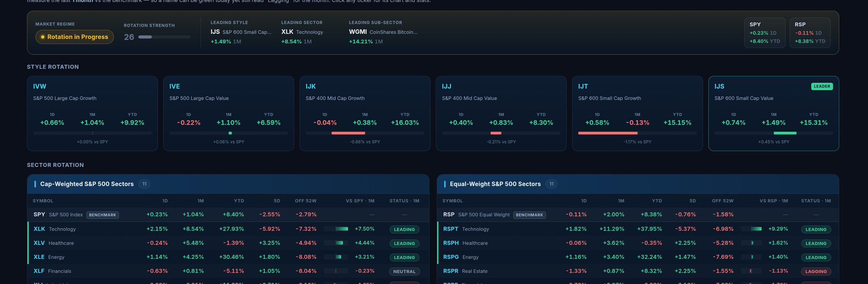The width and height of the screenshot is (868, 284).
Task: Click the Rotation in Progress regime pill
Action: tap(75, 37)
